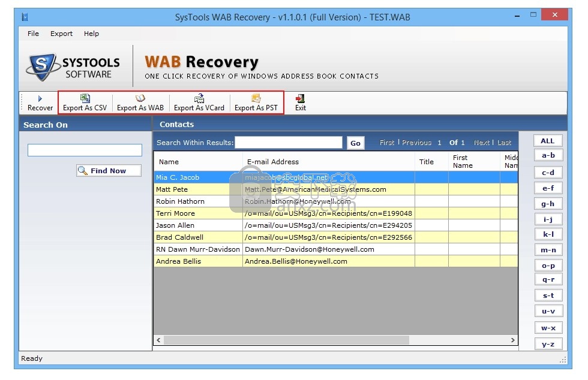The height and width of the screenshot is (380, 588).
Task: Select the Matt Pete contact row
Action: [335, 189]
